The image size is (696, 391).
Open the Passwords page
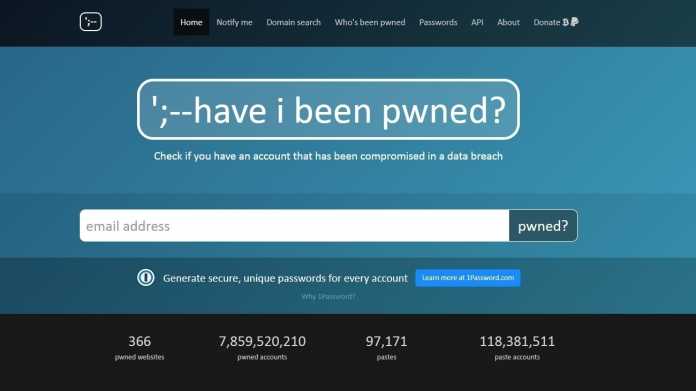click(438, 22)
